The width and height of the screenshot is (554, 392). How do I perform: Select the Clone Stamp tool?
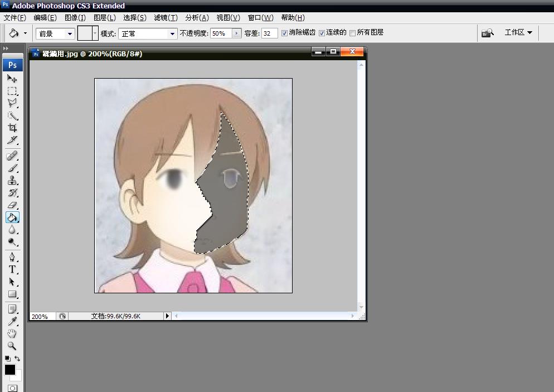point(12,181)
